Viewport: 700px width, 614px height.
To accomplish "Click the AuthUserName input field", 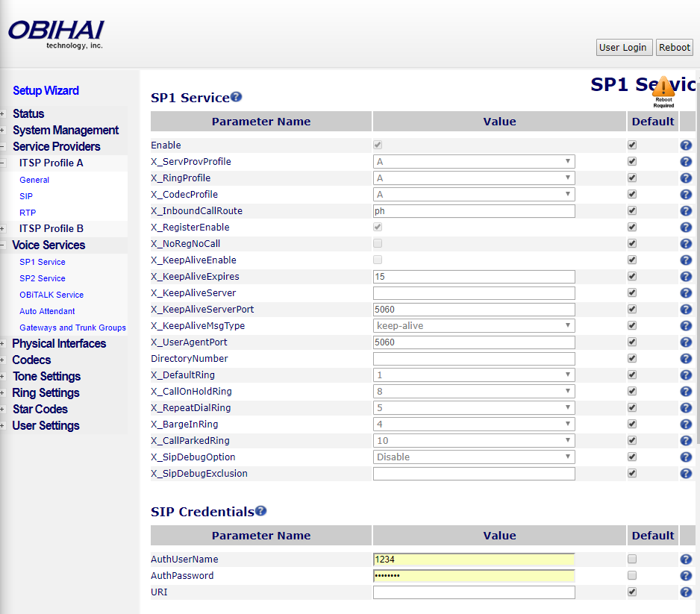I will click(x=474, y=560).
